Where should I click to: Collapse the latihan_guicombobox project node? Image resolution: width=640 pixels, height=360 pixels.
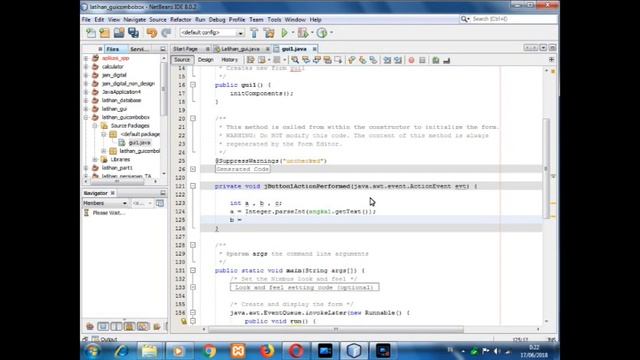pyautogui.click(x=86, y=117)
